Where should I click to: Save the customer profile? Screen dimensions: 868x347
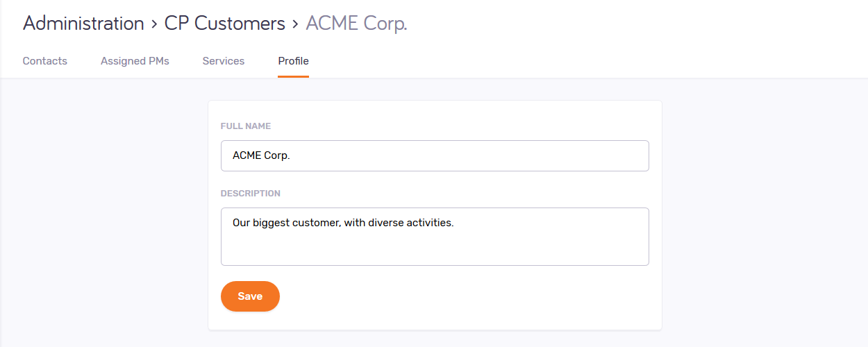pos(250,296)
